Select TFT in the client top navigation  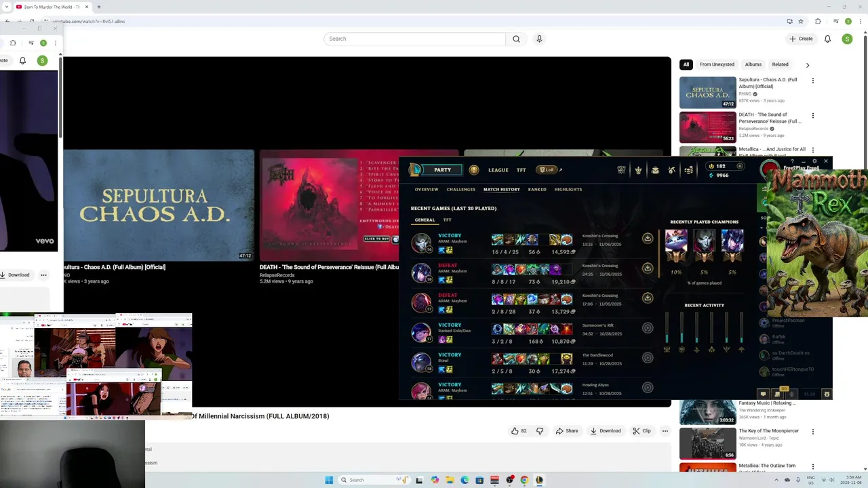click(x=521, y=170)
